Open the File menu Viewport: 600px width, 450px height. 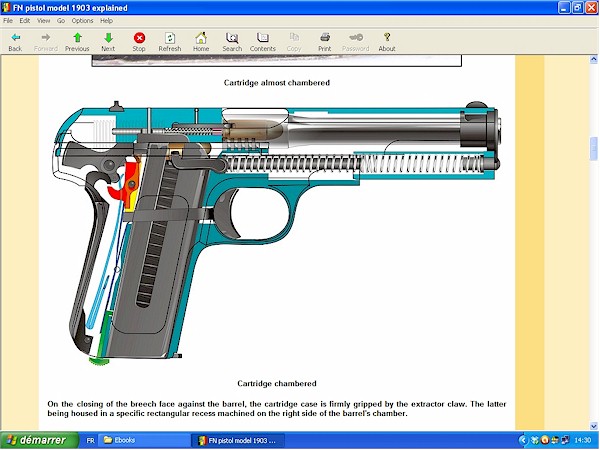pyautogui.click(x=8, y=21)
